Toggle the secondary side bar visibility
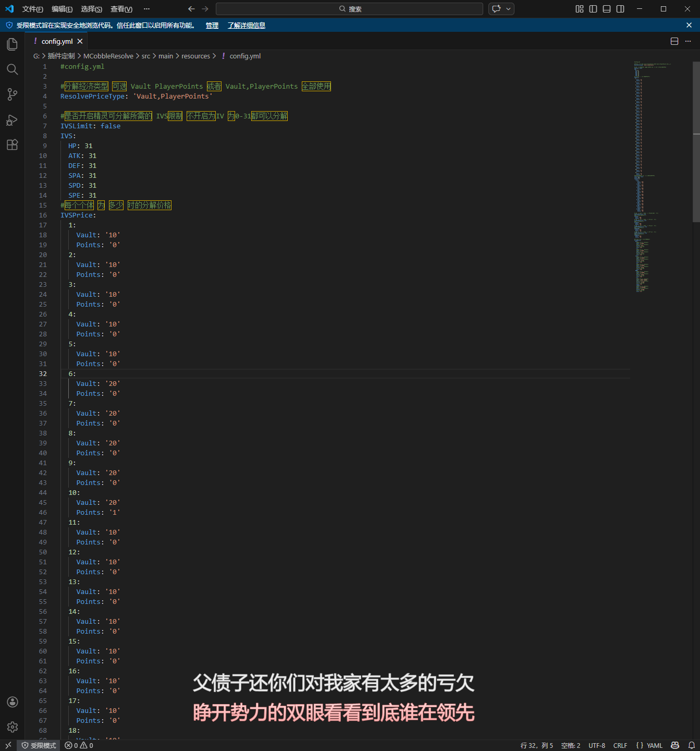 (620, 9)
